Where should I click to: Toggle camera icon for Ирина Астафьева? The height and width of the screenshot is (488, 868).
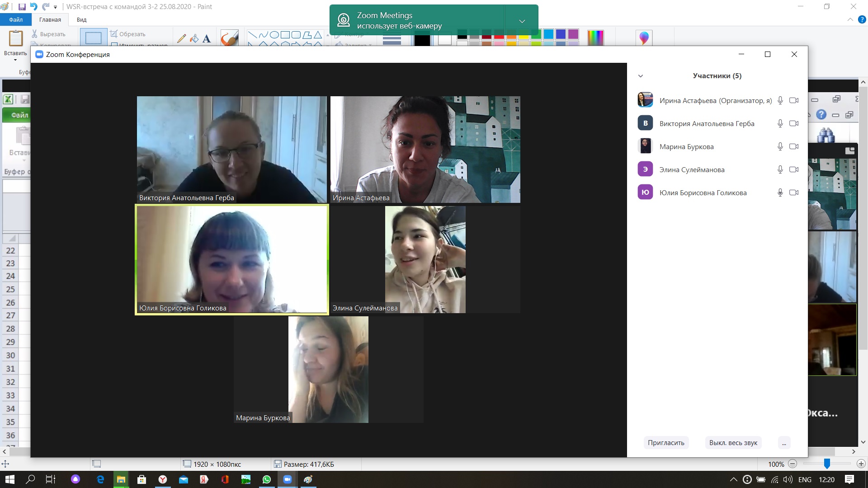coord(794,100)
